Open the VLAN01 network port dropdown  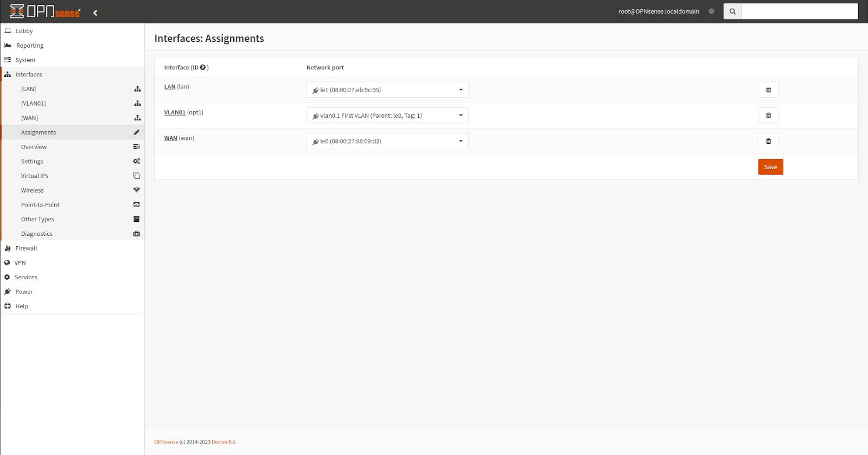point(387,116)
